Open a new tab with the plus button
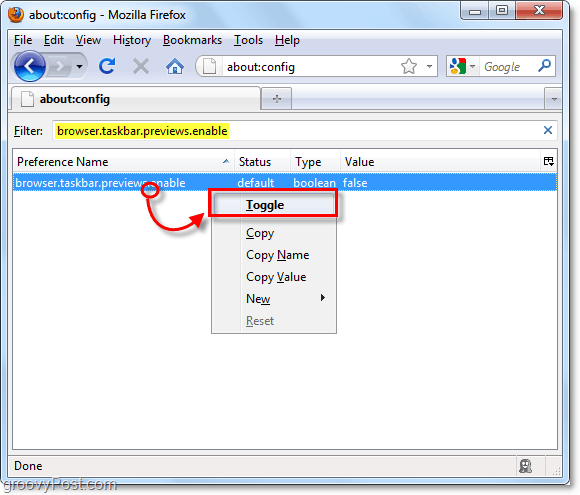Viewport: 580px width, 495px height. coord(277,99)
